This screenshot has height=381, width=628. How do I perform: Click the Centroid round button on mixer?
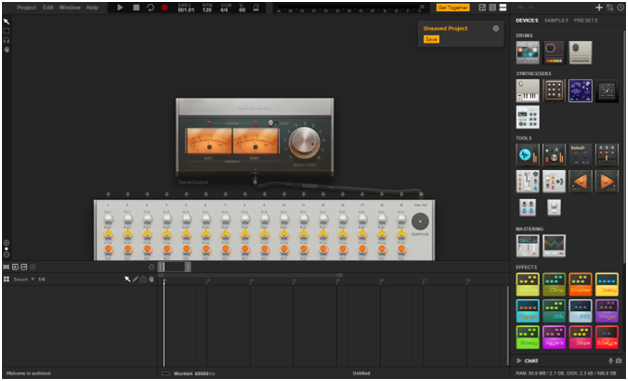click(420, 222)
